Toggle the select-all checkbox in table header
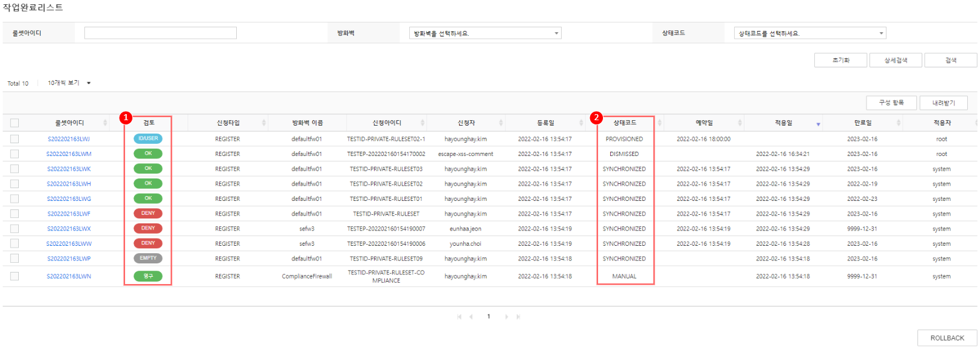980x349 pixels. [15, 123]
